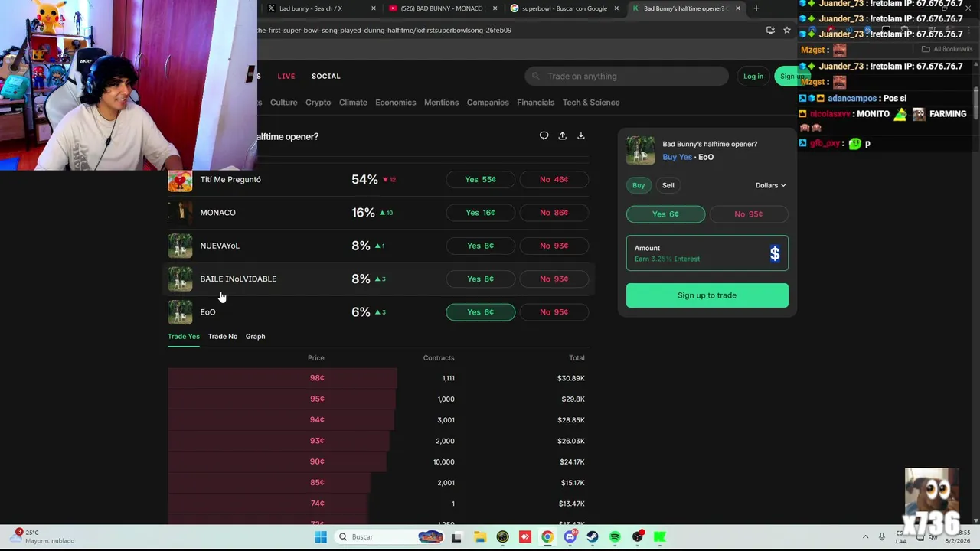Open the Tech & Science category
Screen dimensions: 980x551
(x=591, y=103)
